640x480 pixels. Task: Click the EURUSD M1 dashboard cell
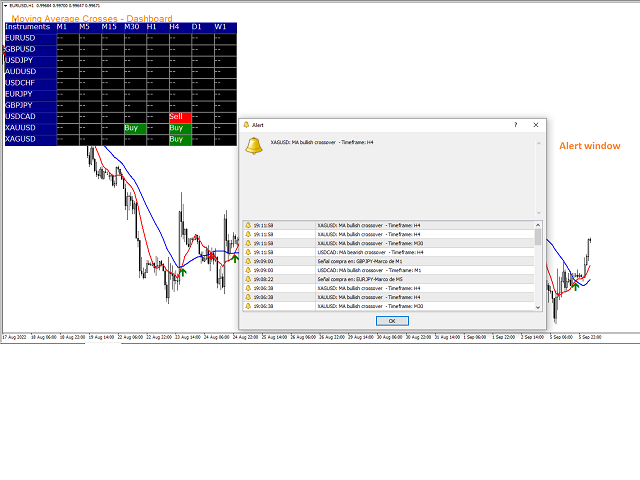click(x=68, y=39)
